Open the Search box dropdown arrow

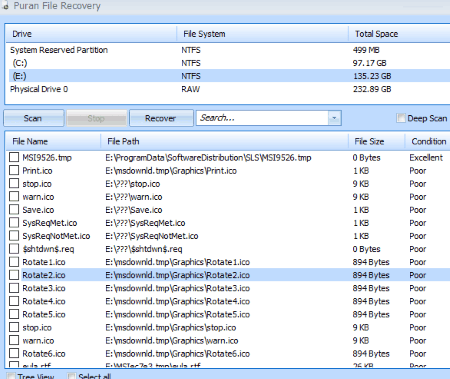334,118
